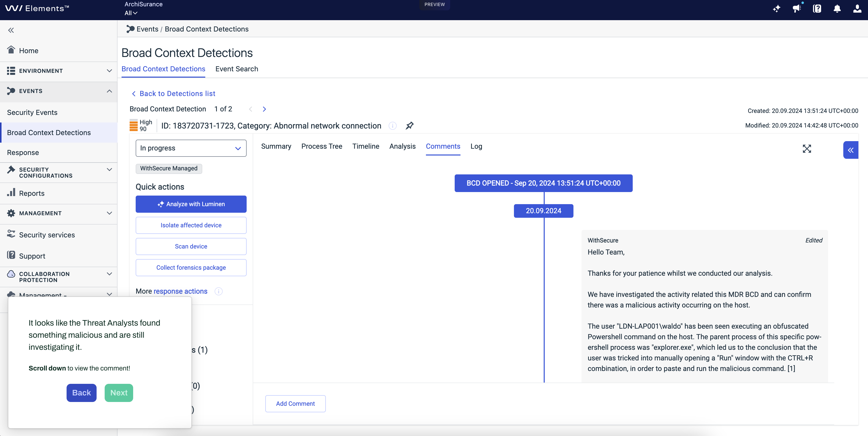Open the help question mark icon
Viewport: 868px width, 436px height.
tap(817, 9)
